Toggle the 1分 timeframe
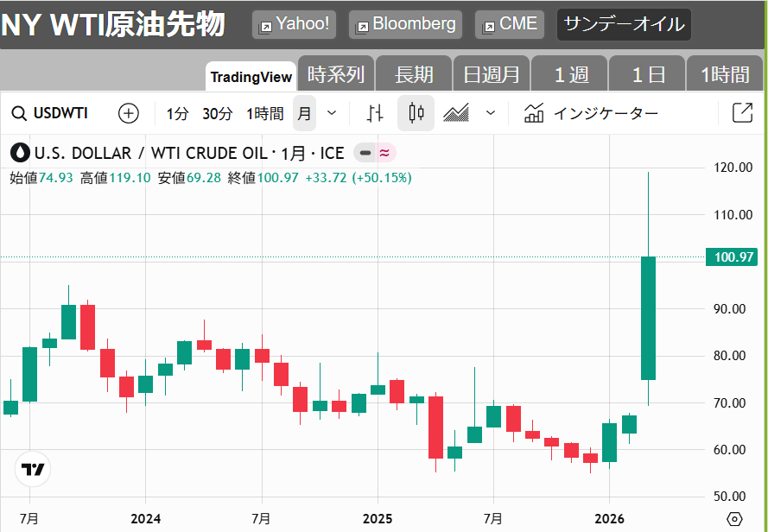This screenshot has height=532, width=768. 177,113
